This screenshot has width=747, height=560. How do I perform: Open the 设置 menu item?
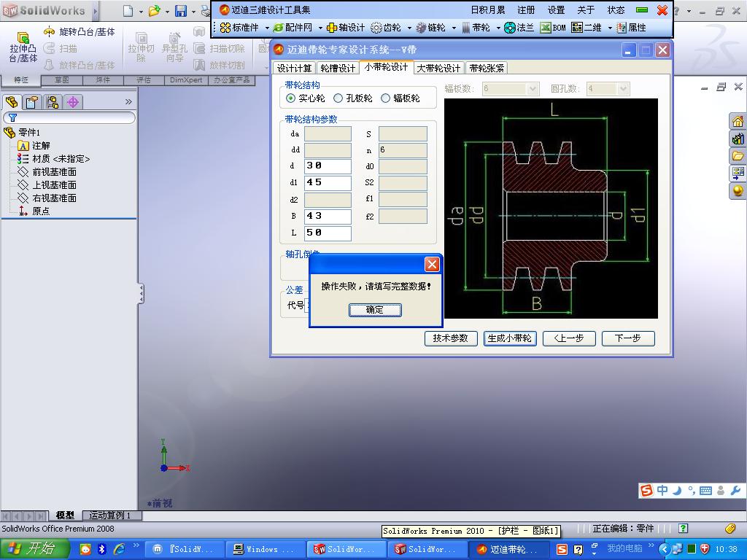(556, 10)
